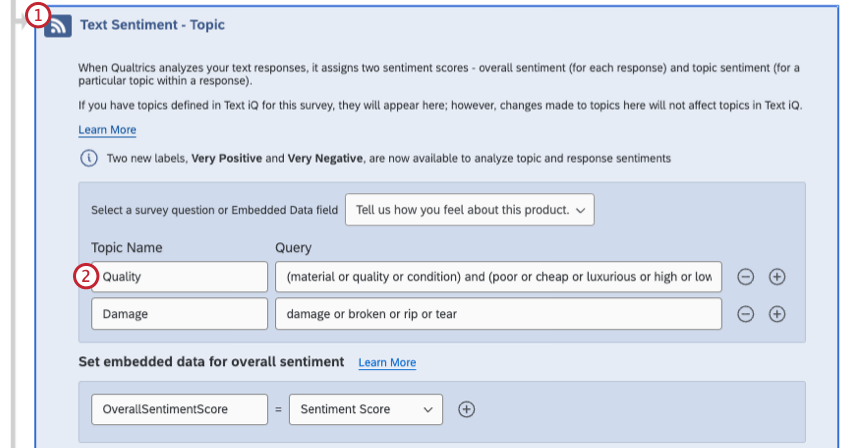Screen dimensions: 850x448
Task: Open the survey question selection dropdown
Action: pos(469,210)
